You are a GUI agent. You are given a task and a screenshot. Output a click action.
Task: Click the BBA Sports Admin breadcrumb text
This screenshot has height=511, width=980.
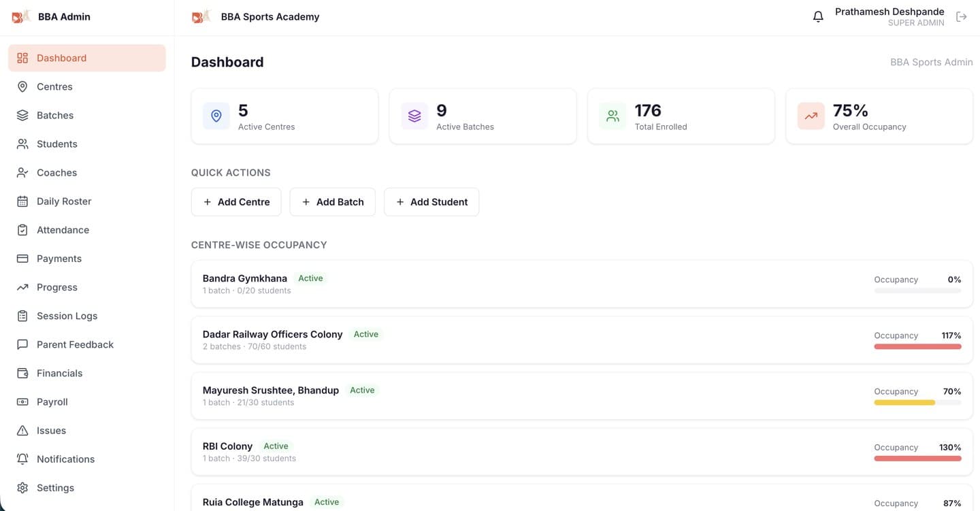[x=932, y=62]
